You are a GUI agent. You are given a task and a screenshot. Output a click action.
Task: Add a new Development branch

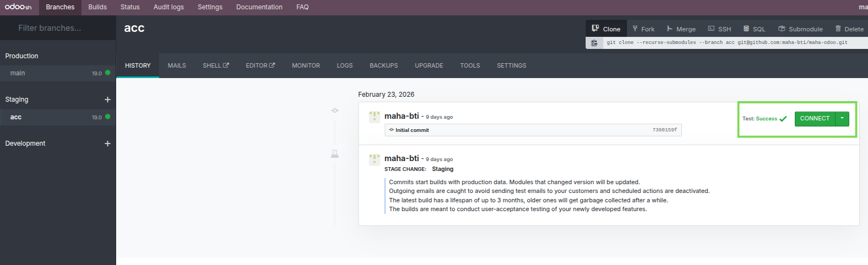pyautogui.click(x=107, y=143)
